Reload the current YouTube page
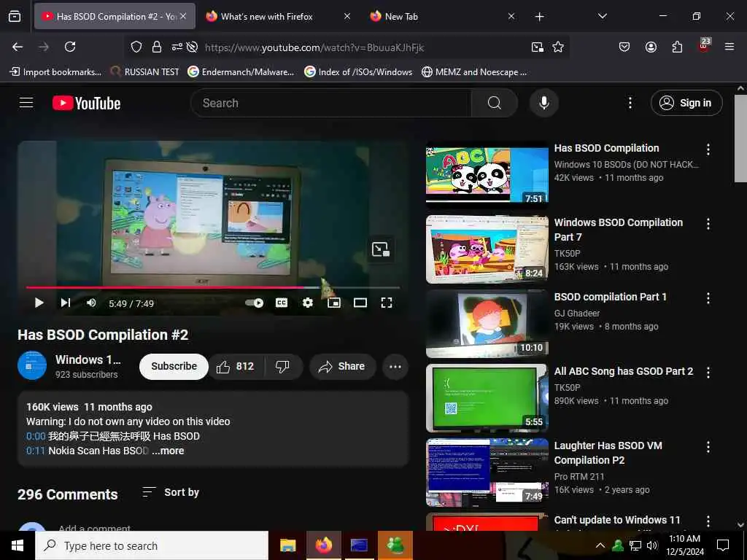Image resolution: width=747 pixels, height=560 pixels. 70,47
